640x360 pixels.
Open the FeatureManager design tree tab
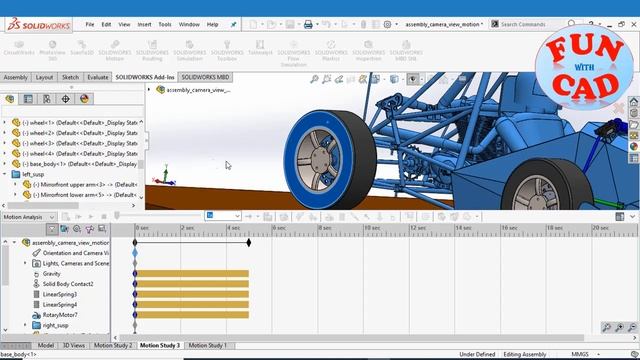click(10, 99)
